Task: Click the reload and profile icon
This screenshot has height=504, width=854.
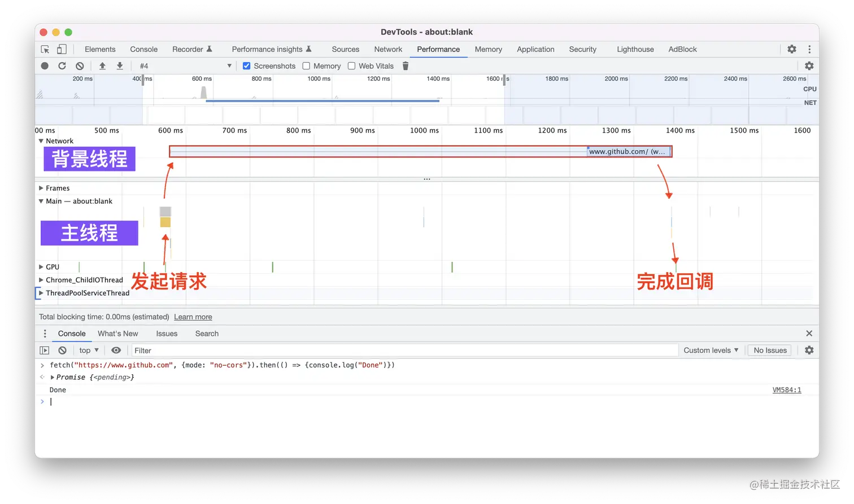Action: tap(62, 66)
